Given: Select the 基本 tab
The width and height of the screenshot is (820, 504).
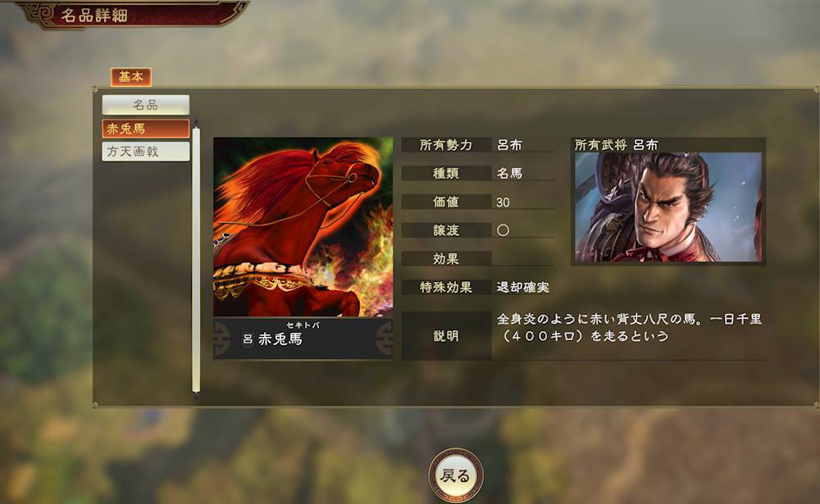Looking at the screenshot, I should (130, 77).
